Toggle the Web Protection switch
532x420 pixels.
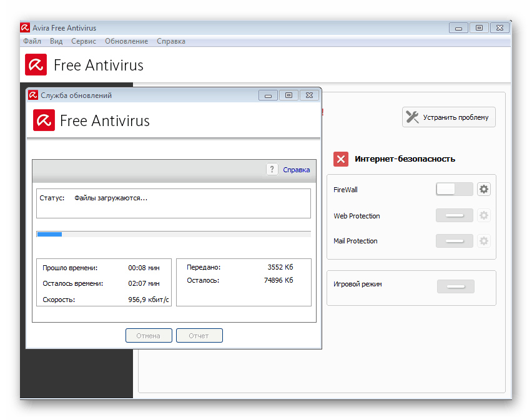click(454, 216)
